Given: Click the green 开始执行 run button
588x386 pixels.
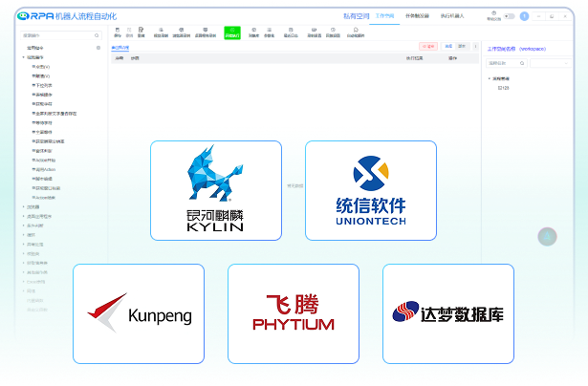Looking at the screenshot, I should (232, 32).
